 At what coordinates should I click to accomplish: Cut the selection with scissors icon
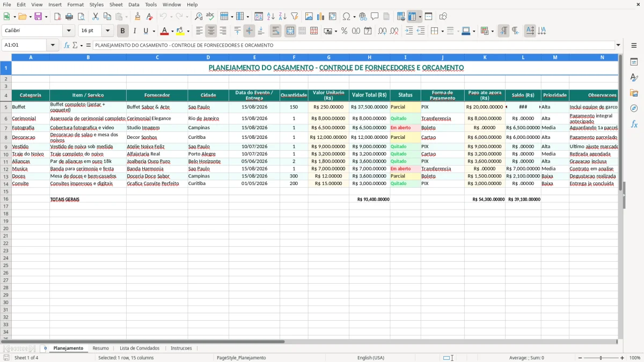[96, 17]
